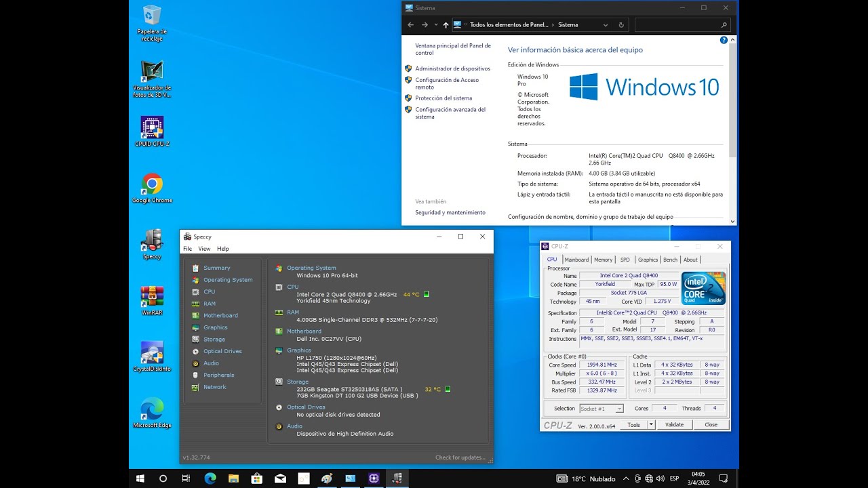The image size is (868, 488).
Task: Open the Tools dropdown arrow in CPU-Z
Action: pyautogui.click(x=651, y=425)
